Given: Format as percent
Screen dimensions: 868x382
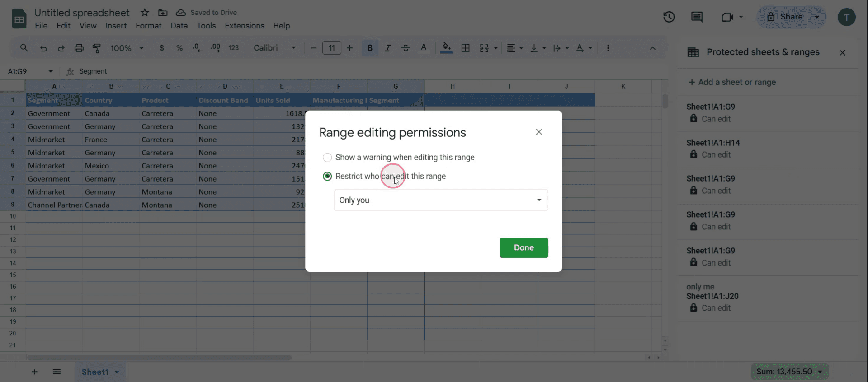Looking at the screenshot, I should (x=179, y=48).
